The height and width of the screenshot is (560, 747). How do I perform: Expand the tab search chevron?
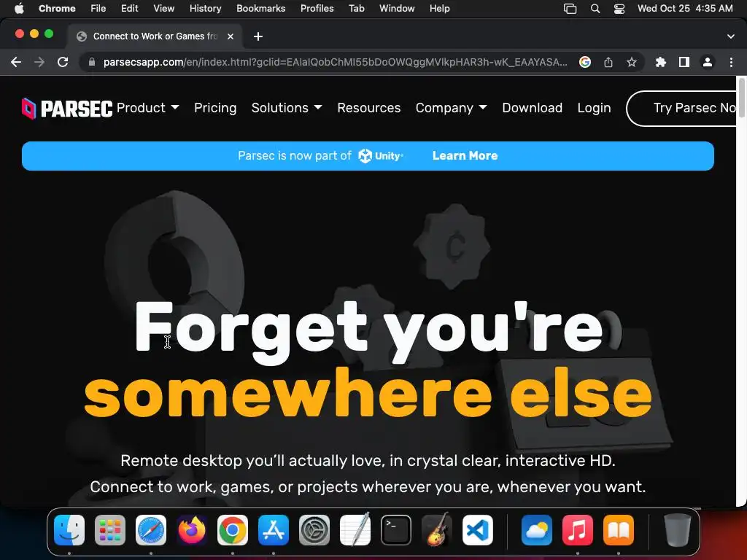coord(730,36)
